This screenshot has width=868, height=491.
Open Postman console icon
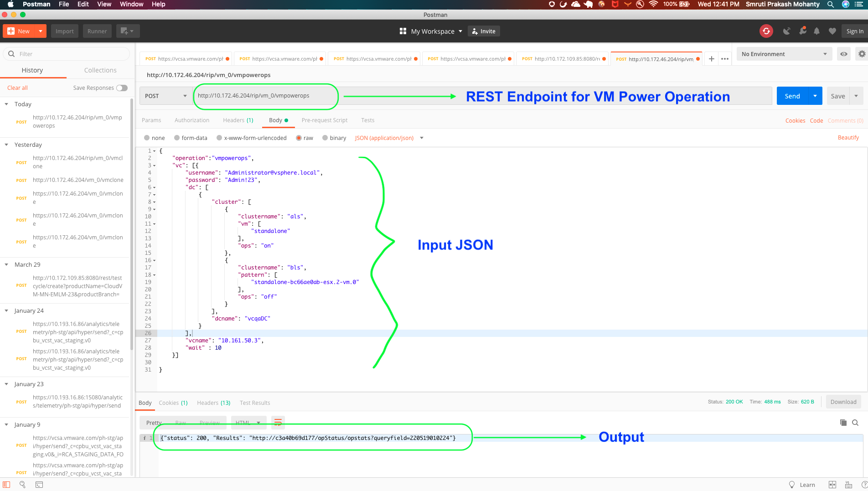39,485
